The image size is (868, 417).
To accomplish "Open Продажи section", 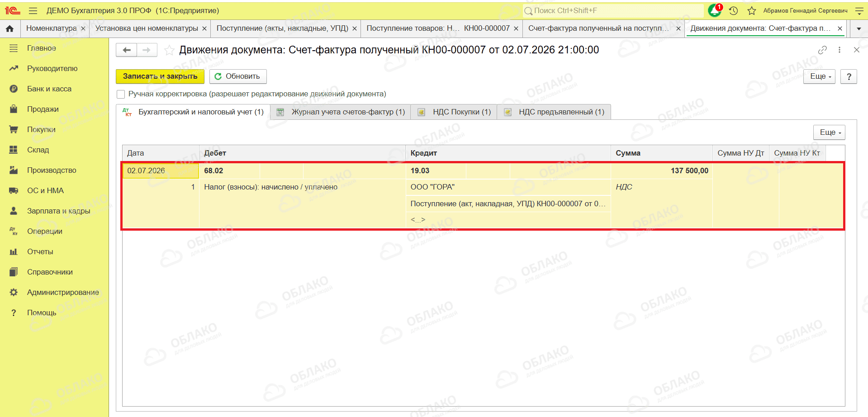I will [43, 109].
